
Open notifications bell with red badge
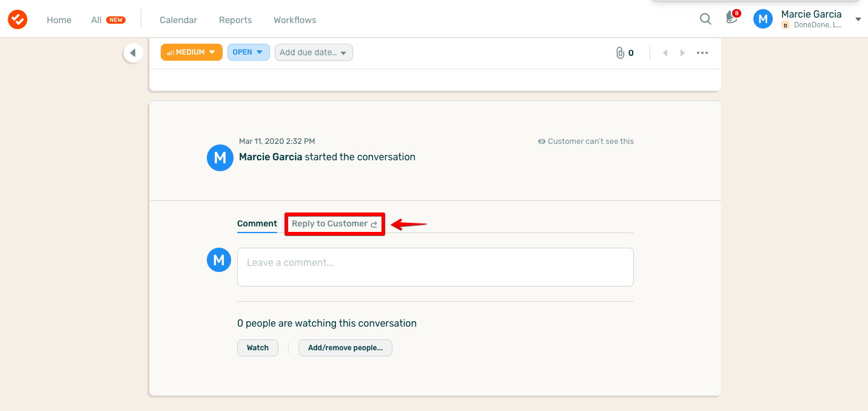point(733,17)
